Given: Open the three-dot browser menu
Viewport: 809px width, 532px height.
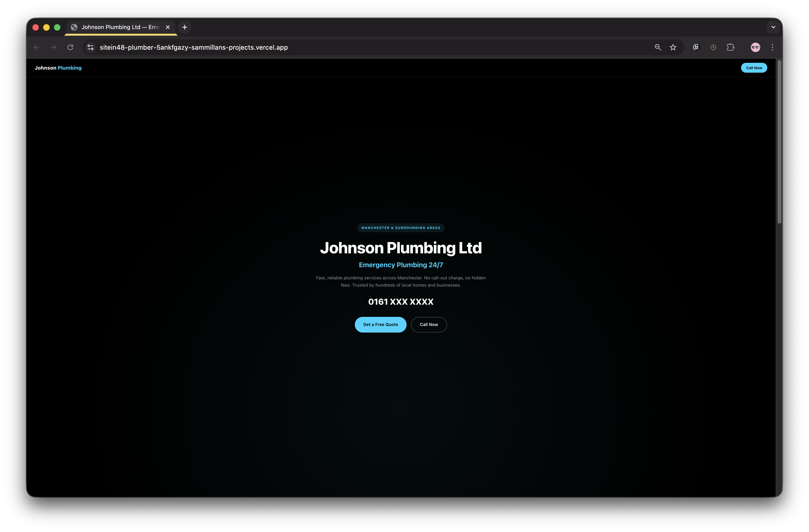Looking at the screenshot, I should pyautogui.click(x=772, y=47).
